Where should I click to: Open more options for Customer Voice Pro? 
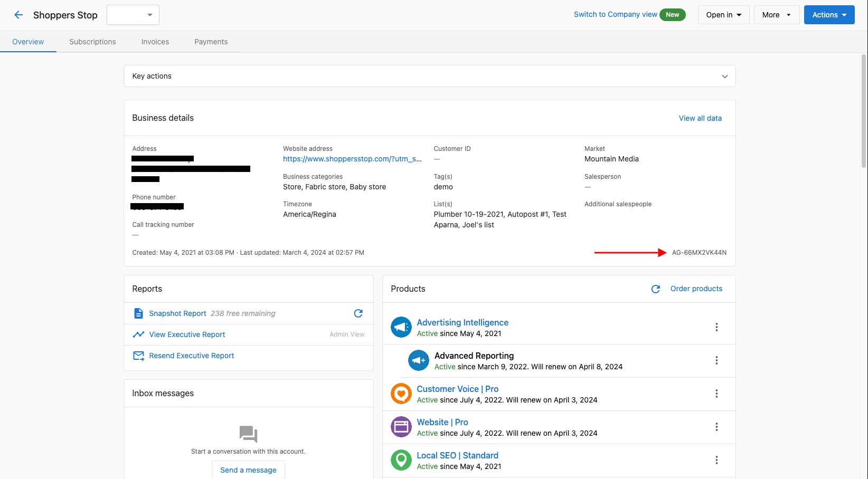716,394
